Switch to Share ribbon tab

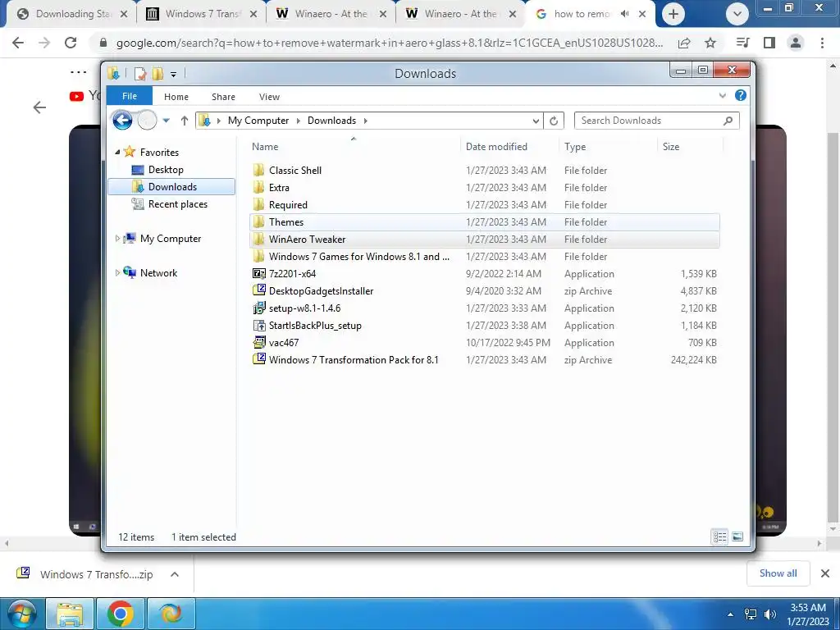coord(223,97)
